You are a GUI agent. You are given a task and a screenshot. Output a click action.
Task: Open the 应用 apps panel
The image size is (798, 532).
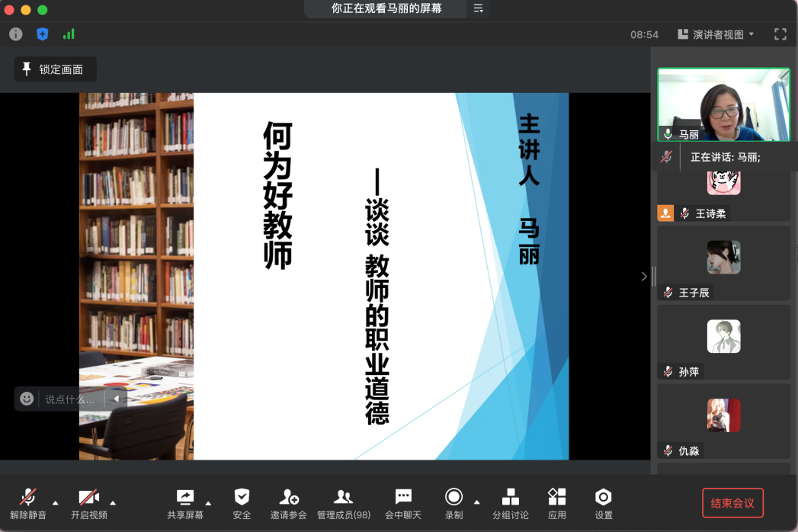pyautogui.click(x=557, y=504)
